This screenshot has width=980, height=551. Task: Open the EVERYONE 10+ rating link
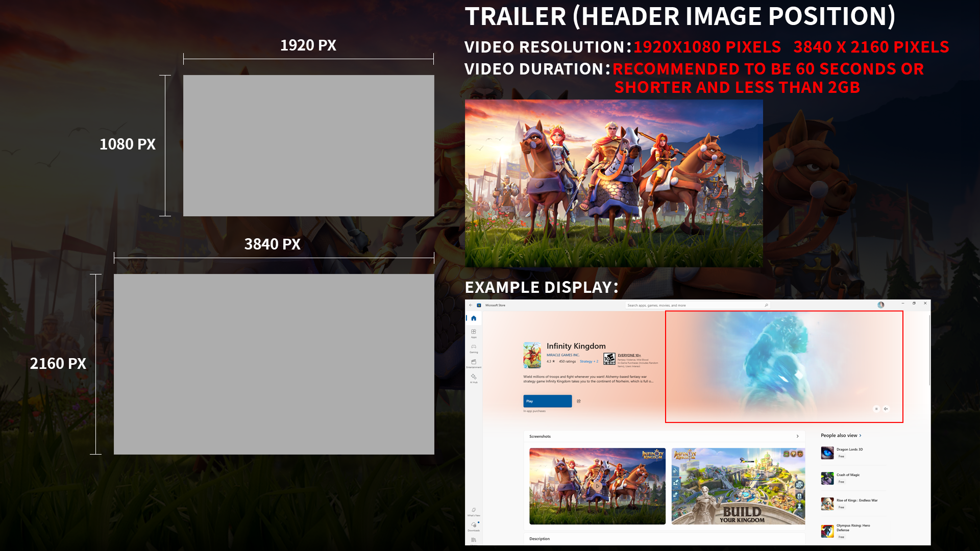tap(629, 355)
